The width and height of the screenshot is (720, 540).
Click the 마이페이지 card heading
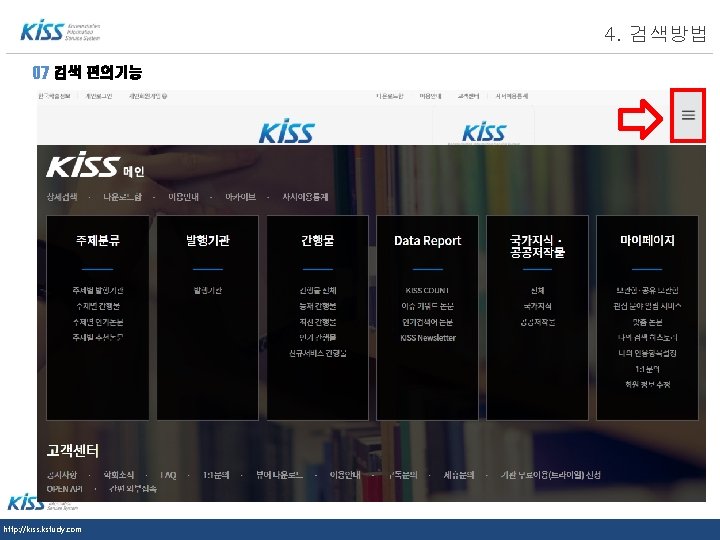[647, 240]
